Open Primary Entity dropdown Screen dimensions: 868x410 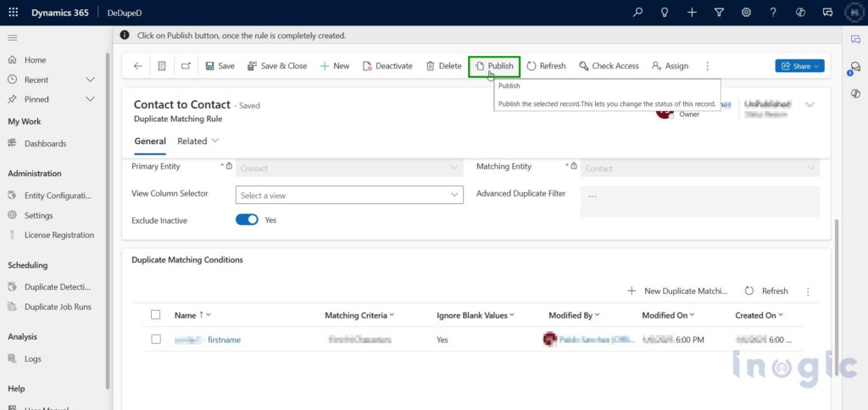pyautogui.click(x=349, y=169)
